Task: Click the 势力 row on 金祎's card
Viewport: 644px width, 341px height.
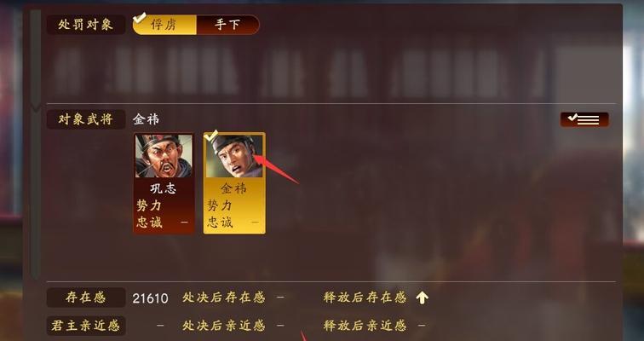Action: pyautogui.click(x=234, y=205)
